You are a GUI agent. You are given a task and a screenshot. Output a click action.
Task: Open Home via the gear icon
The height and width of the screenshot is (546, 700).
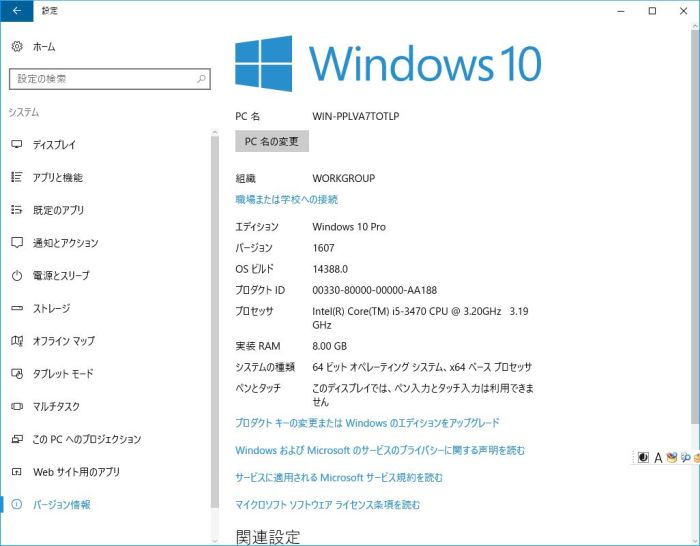tap(17, 47)
